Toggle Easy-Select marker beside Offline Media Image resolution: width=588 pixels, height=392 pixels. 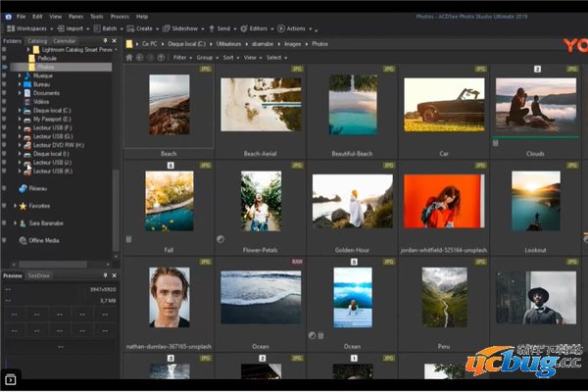5,240
